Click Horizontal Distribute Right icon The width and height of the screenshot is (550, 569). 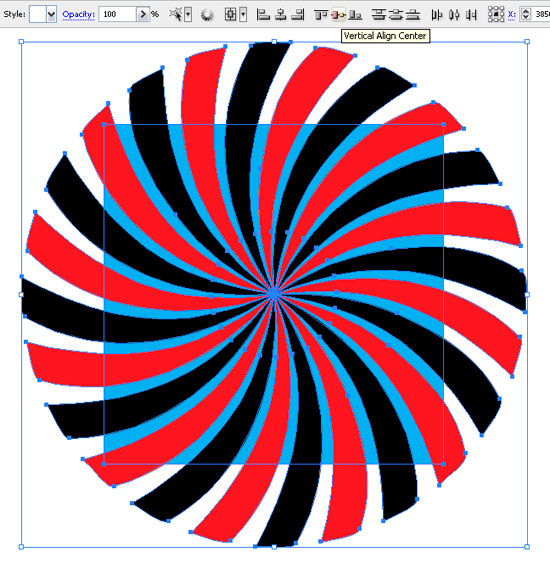(471, 15)
